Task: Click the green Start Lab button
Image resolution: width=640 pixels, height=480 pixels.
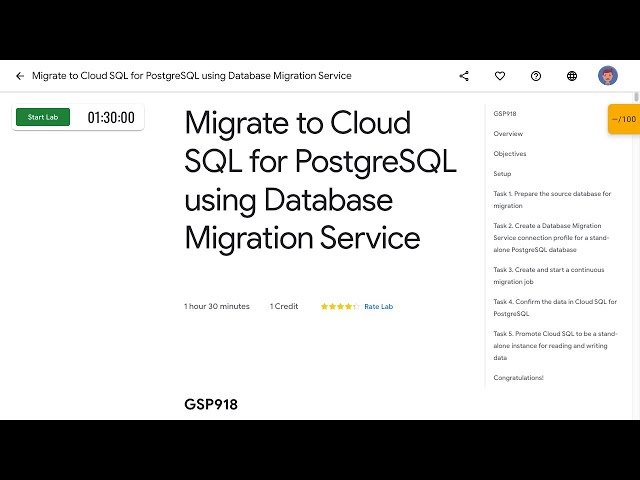Action: (43, 117)
